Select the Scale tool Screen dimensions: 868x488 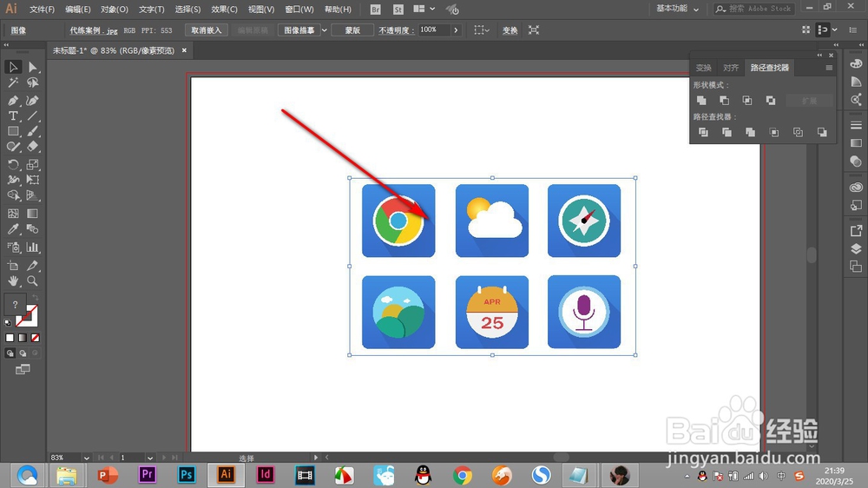click(x=33, y=164)
